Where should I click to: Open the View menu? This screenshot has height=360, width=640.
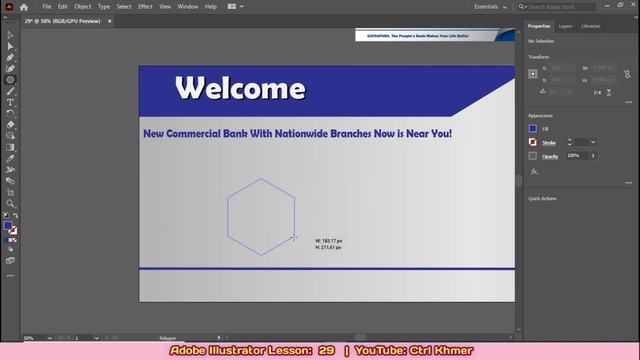165,7
